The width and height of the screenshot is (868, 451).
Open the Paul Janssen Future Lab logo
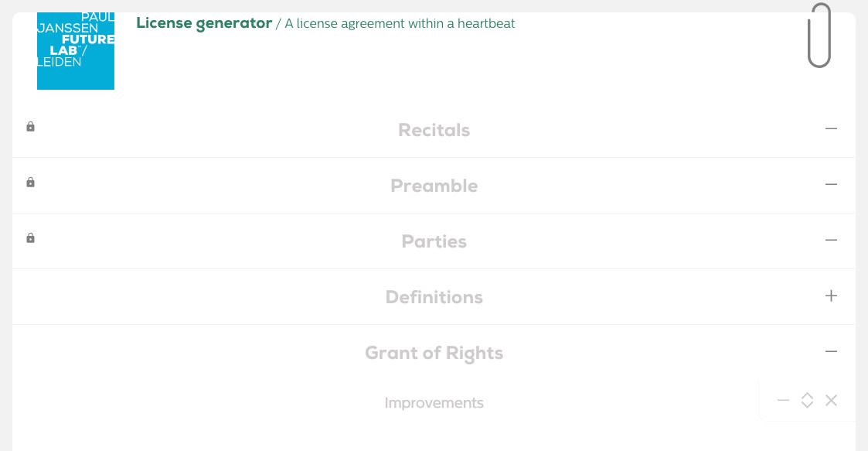(76, 51)
